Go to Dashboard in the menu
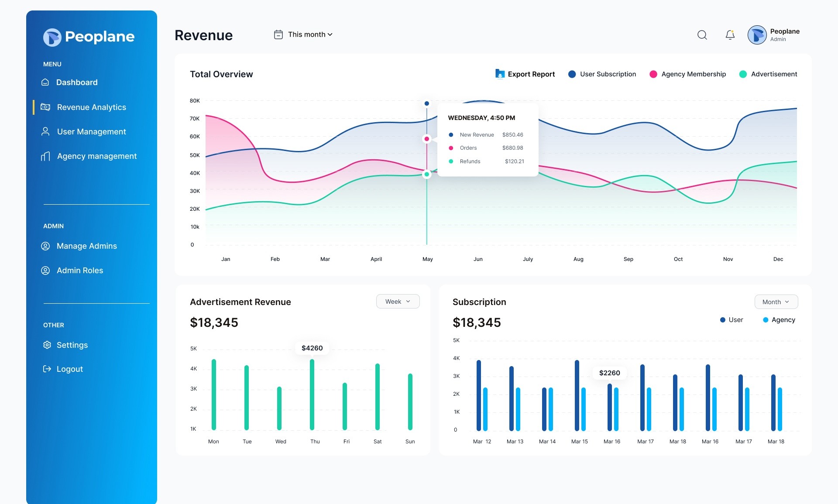 click(77, 82)
